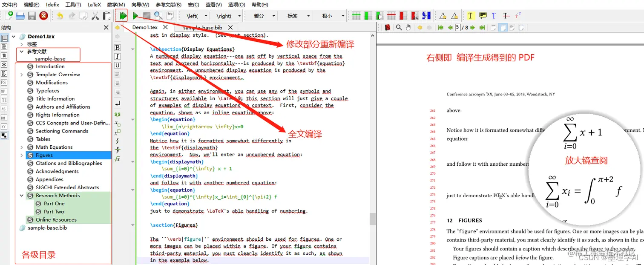This screenshot has width=644, height=265.
Task: Click the comment speech bubble annotation icon
Action: [x=483, y=16]
